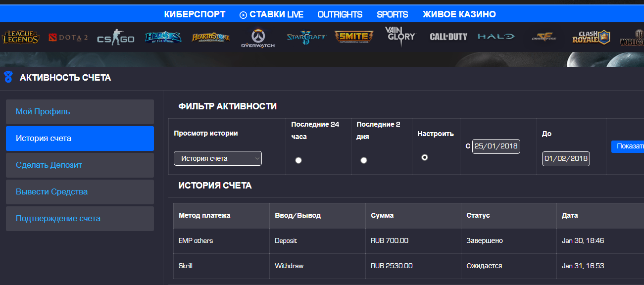This screenshot has height=285, width=644.
Task: Click the StarCraft game icon
Action: [x=306, y=36]
